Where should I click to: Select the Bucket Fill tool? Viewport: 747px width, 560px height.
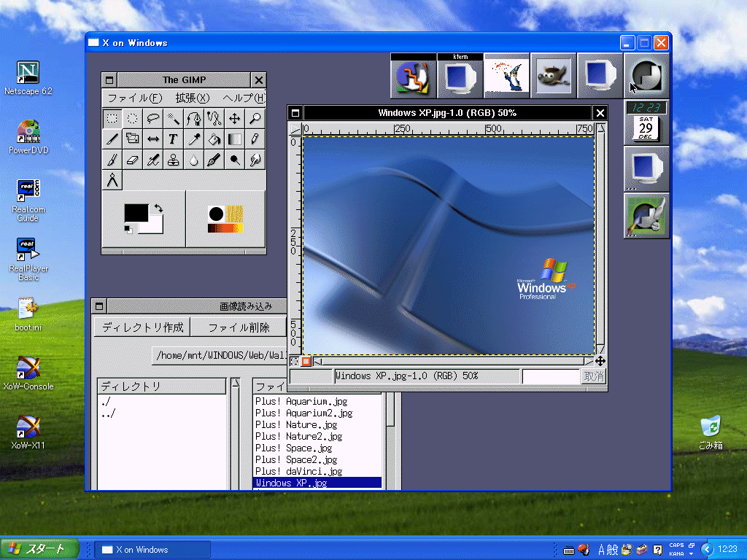pos(214,139)
